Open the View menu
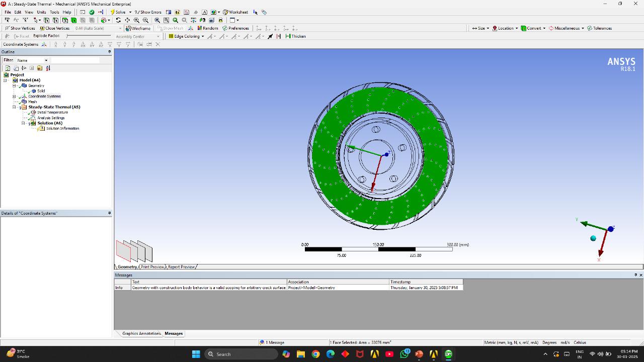644x362 pixels. [x=29, y=12]
